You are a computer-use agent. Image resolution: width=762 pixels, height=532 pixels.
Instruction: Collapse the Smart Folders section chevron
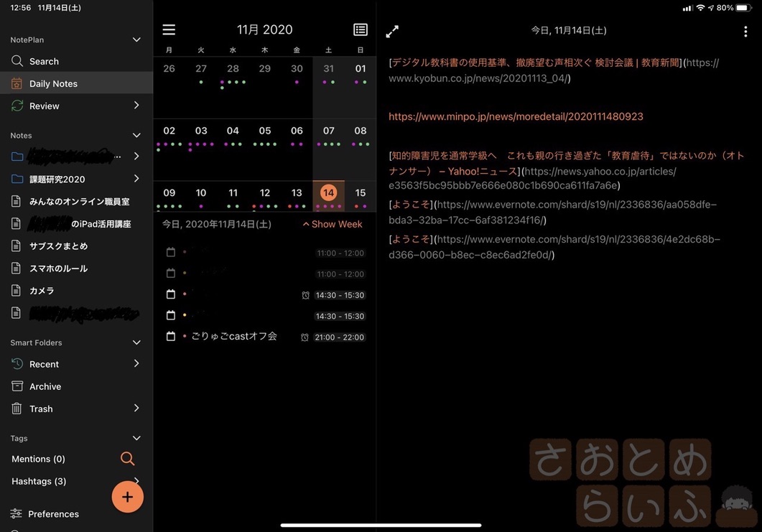136,342
